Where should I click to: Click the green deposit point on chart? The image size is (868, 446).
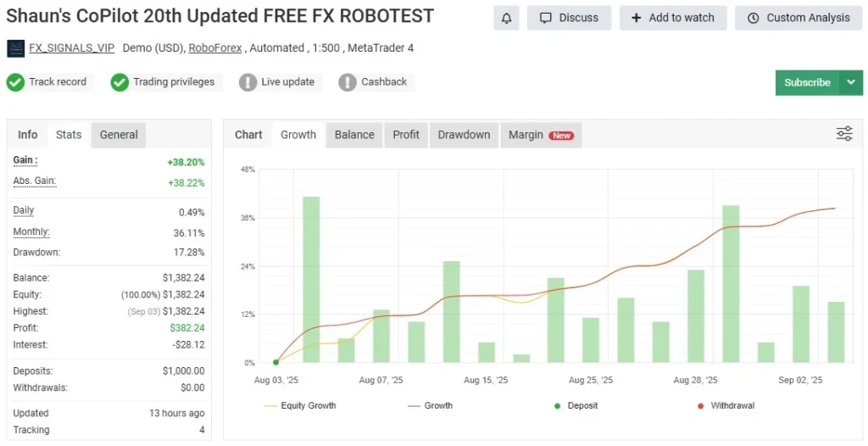[x=275, y=362]
